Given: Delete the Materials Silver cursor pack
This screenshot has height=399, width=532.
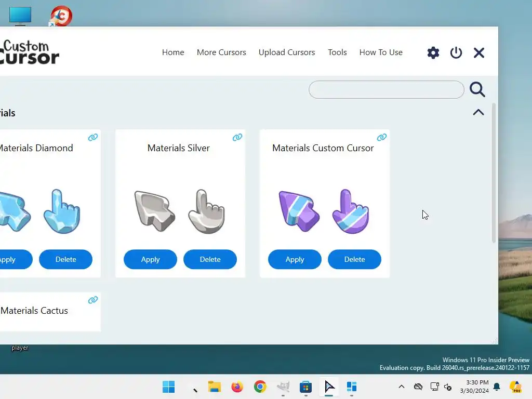Looking at the screenshot, I should point(210,259).
